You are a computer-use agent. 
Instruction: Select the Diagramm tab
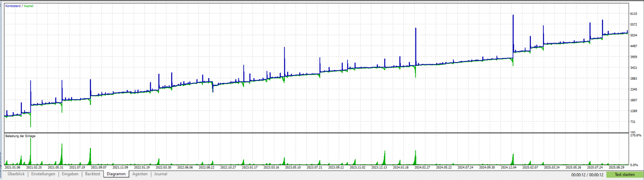pos(116,174)
